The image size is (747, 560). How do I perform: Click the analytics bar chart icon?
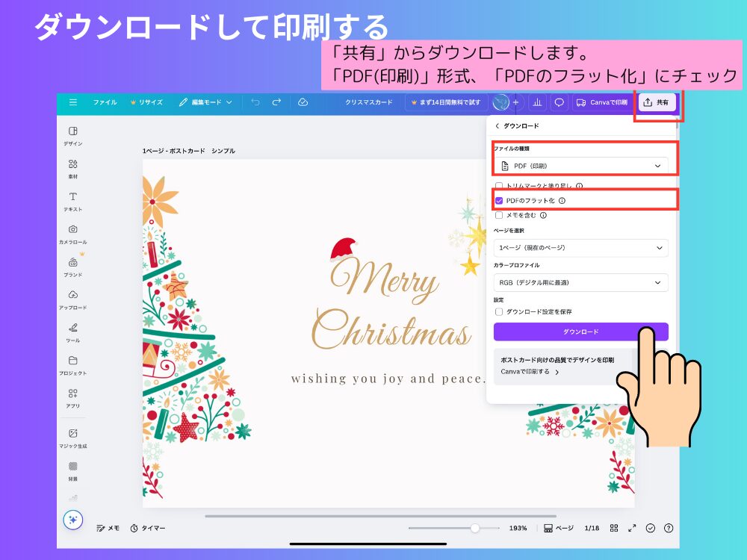537,102
